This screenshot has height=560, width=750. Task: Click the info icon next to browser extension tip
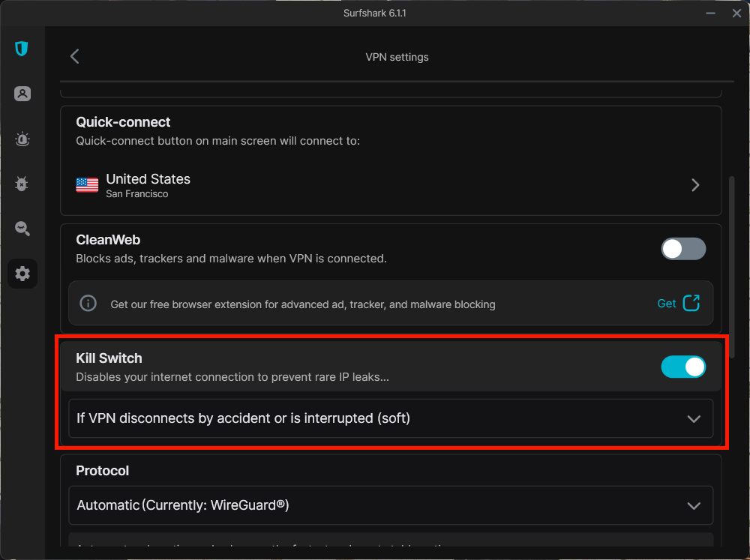88,303
